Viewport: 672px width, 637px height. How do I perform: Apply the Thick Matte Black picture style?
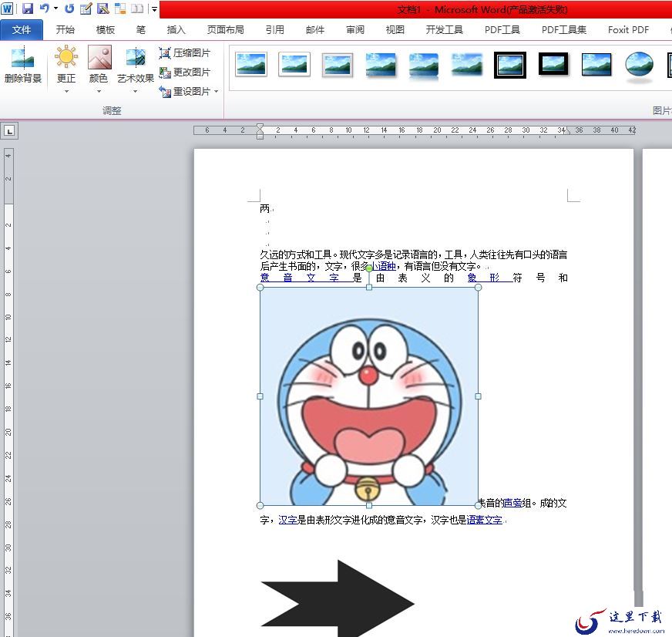coord(553,63)
